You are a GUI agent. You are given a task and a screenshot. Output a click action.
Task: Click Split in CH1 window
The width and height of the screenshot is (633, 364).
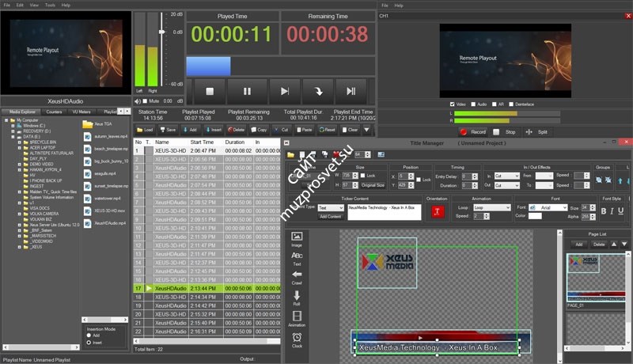click(536, 132)
